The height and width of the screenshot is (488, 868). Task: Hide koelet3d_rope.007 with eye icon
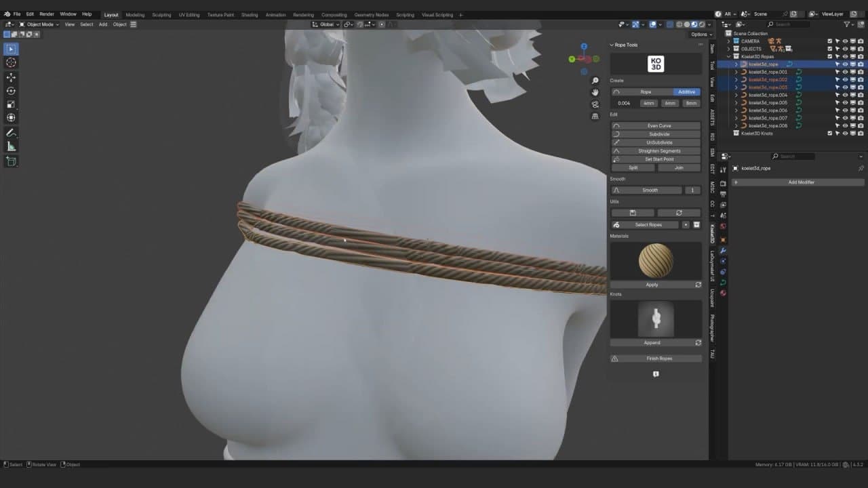click(845, 118)
